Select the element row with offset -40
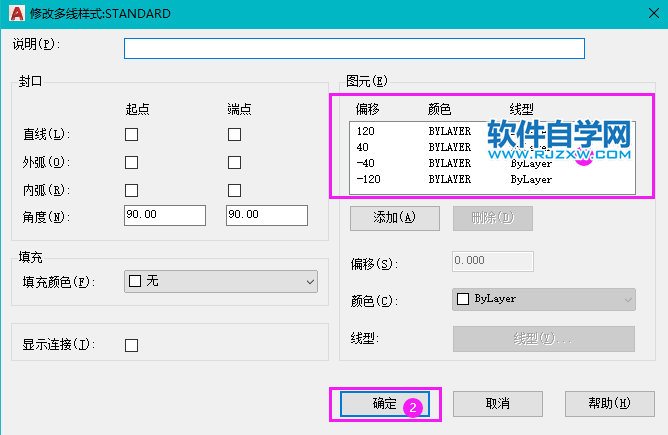668x435 pixels. (492, 163)
